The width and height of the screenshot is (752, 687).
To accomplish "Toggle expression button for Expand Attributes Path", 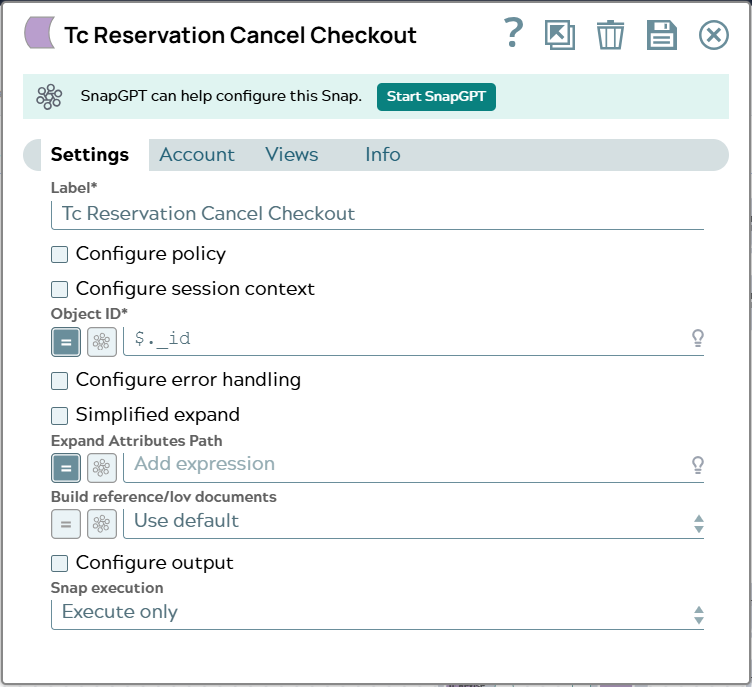I will tap(66, 468).
